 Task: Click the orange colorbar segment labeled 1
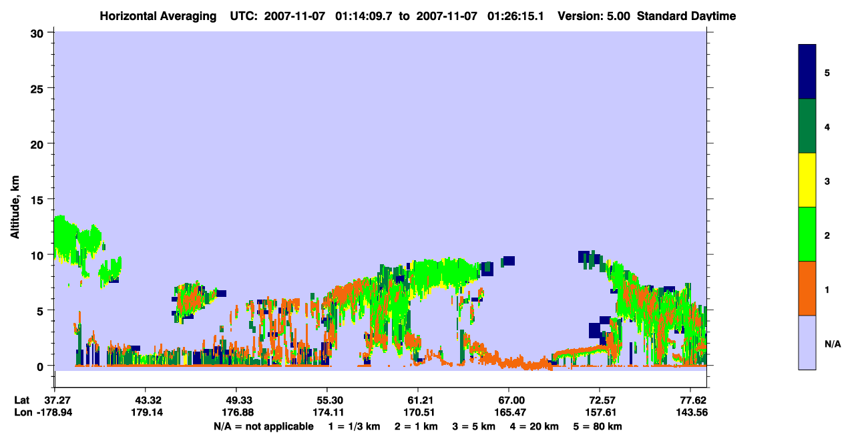pos(807,288)
